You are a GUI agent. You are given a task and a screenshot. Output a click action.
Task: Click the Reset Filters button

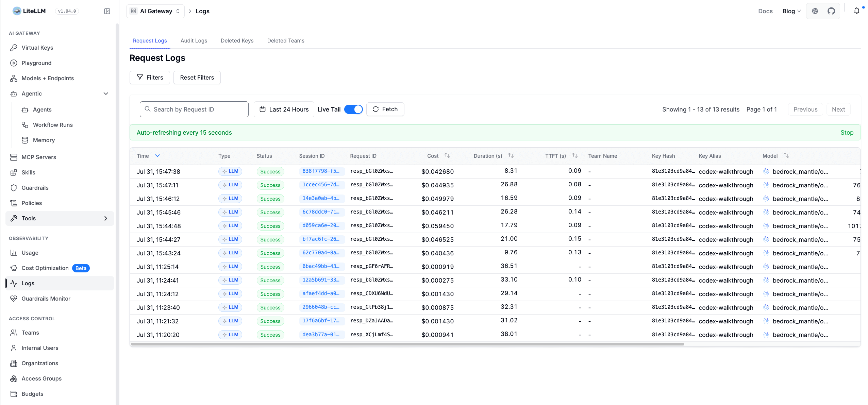[x=197, y=78]
